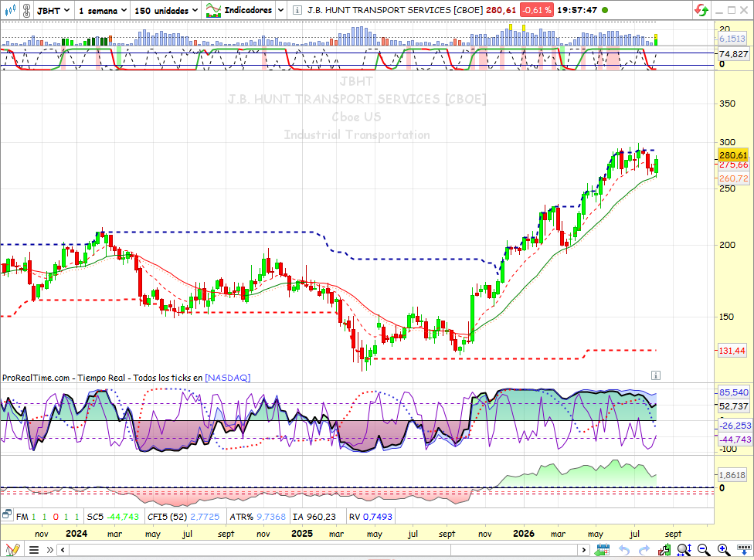Click the red-green refresh arrows icon
754x560 pixels.
click(701, 10)
